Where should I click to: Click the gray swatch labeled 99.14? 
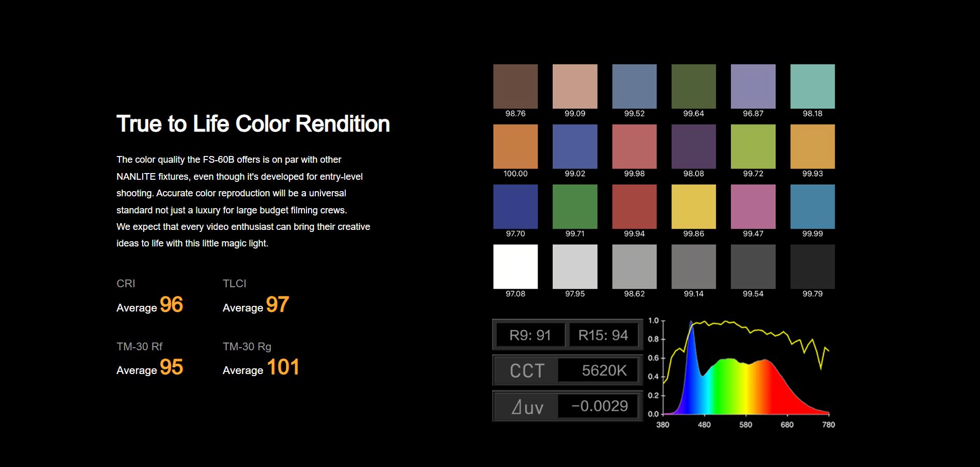694,267
